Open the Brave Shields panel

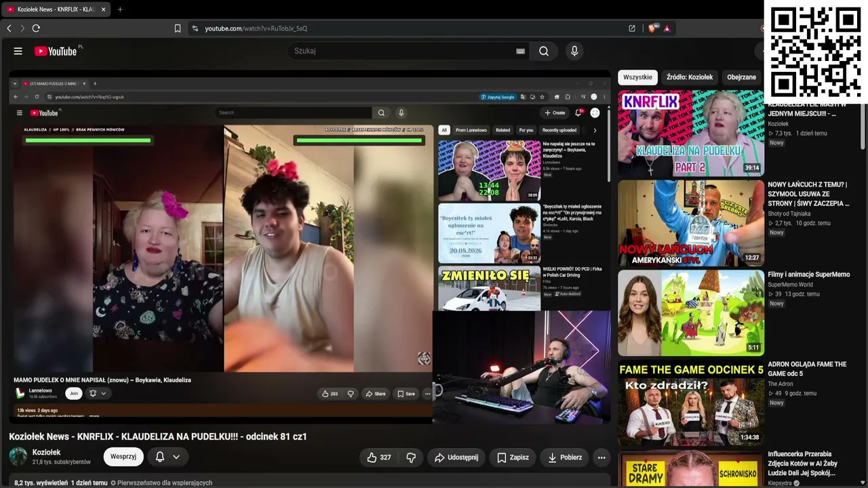652,28
